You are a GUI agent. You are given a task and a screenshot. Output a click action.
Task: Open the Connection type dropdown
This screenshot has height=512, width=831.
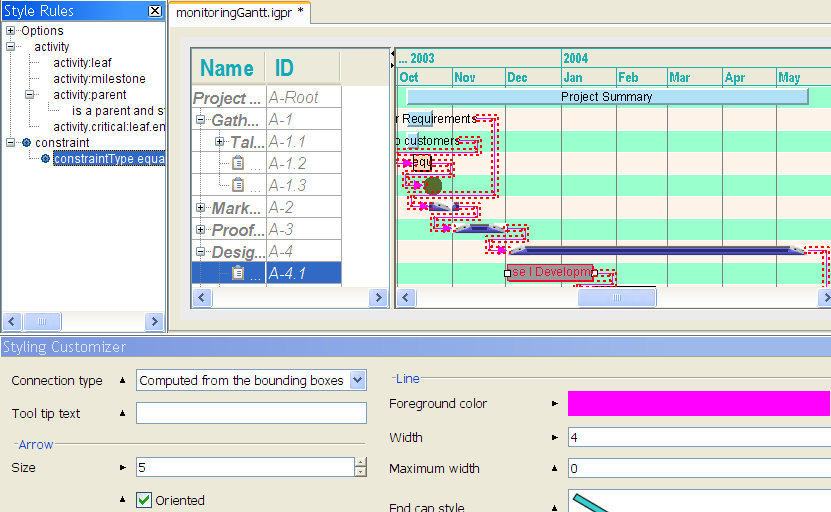click(x=358, y=380)
